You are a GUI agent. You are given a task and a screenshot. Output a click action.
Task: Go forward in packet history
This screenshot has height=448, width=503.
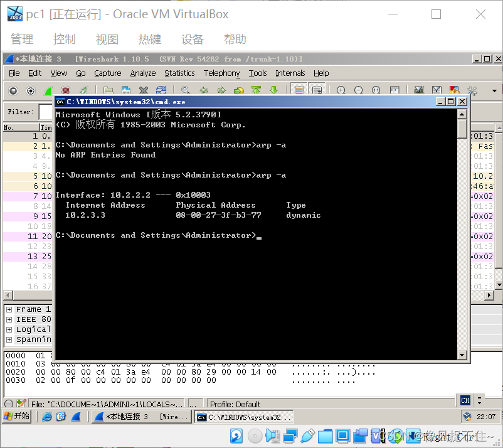pyautogui.click(x=221, y=91)
